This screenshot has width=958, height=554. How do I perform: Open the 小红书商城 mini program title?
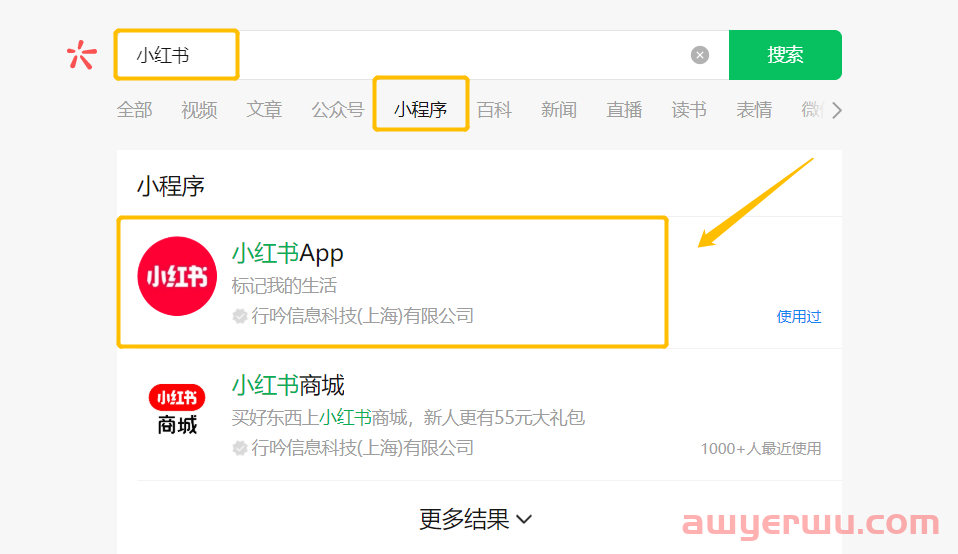[288, 385]
